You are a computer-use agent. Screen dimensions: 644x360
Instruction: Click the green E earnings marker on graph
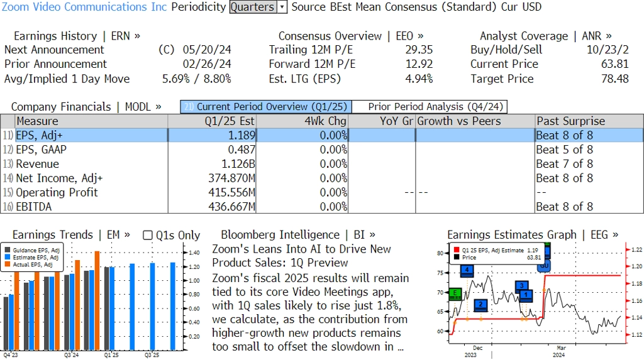coord(455,294)
